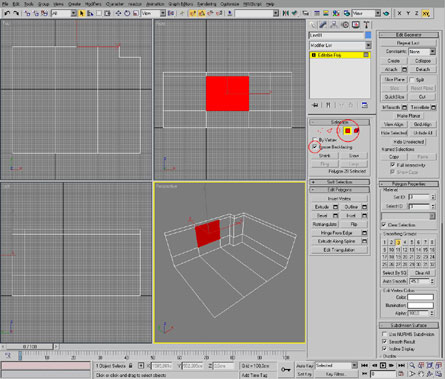This screenshot has height=379, width=445.
Task: Click Configure Modifier Sets icon
Action: tap(365, 105)
